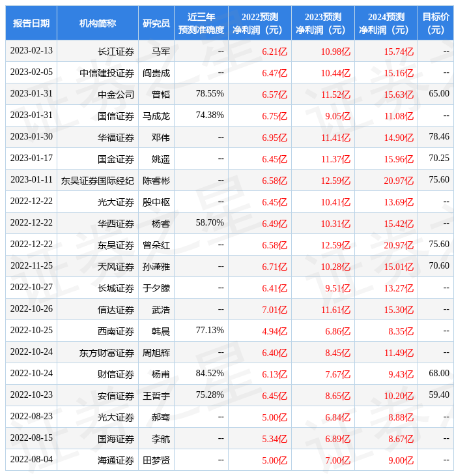Click the 2022-08-15 report date cell
The height and width of the screenshot is (476, 454).
tap(31, 438)
